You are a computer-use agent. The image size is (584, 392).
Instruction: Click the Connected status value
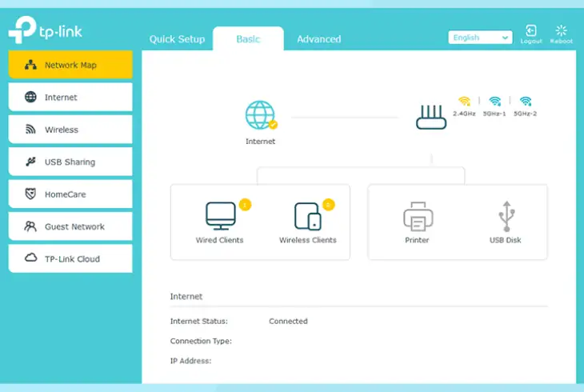click(288, 321)
